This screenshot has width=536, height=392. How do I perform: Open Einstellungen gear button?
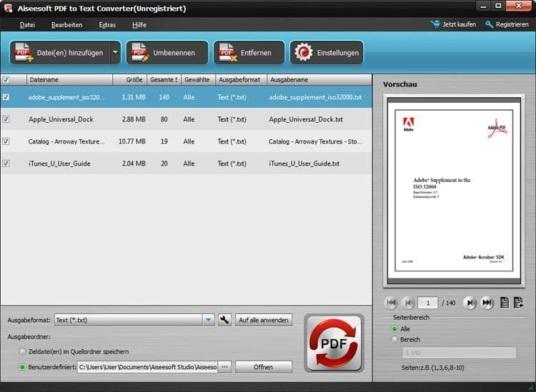pyautogui.click(x=327, y=53)
